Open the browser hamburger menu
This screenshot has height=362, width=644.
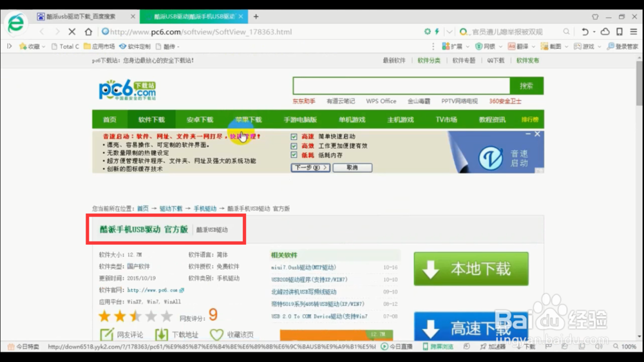[634, 32]
